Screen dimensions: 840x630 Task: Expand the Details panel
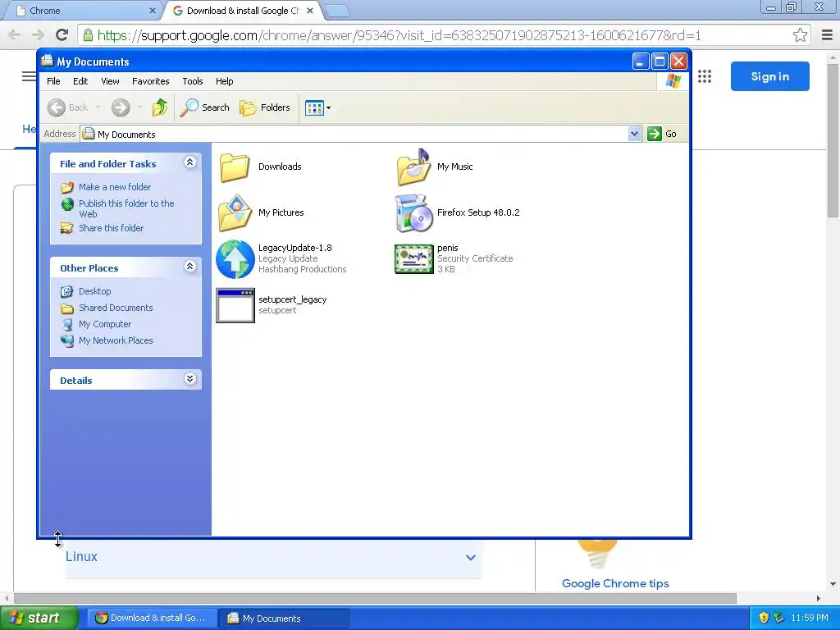[x=189, y=379]
